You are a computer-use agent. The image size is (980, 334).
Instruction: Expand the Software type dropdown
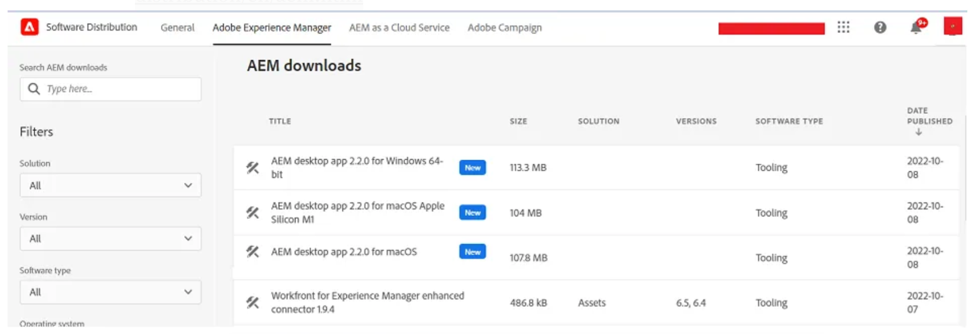pos(111,292)
